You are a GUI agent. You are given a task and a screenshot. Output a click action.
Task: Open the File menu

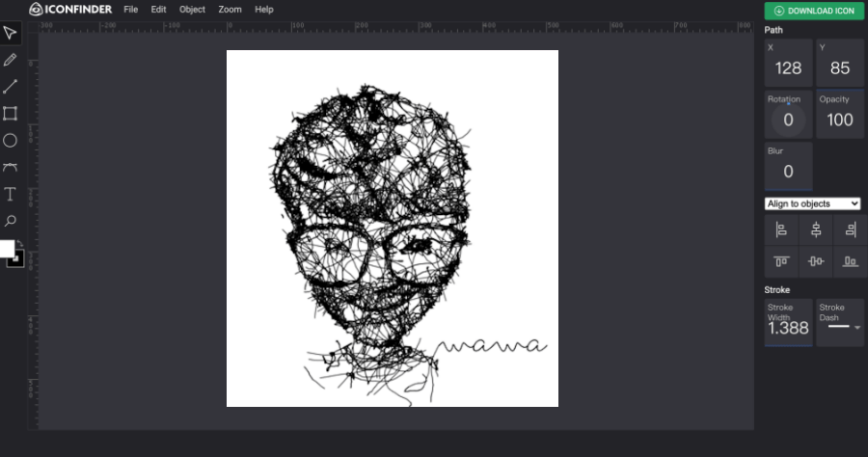click(130, 10)
